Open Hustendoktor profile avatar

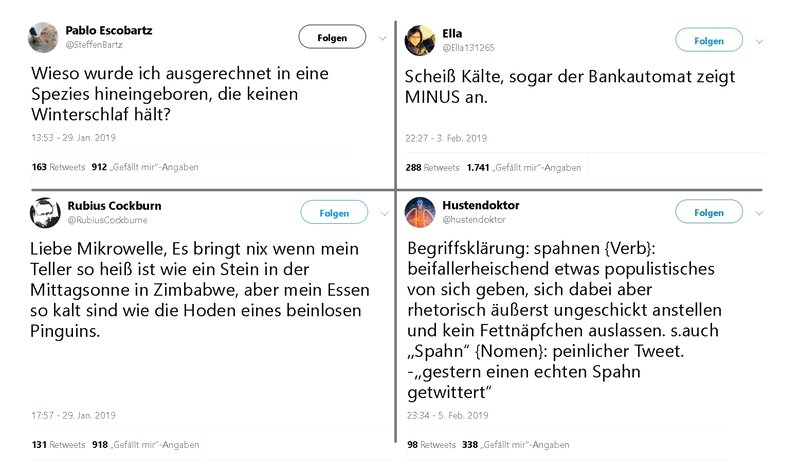[420, 212]
